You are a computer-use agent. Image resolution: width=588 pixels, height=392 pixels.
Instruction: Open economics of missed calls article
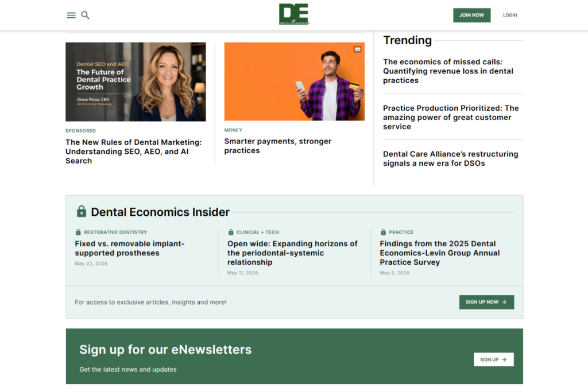click(x=448, y=71)
